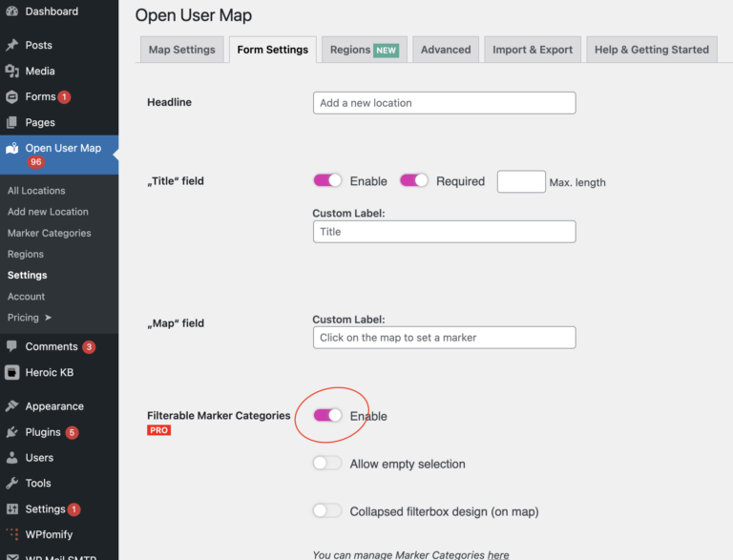Open Help & Getting Started tab
Image resolution: width=733 pixels, height=560 pixels.
coord(652,50)
